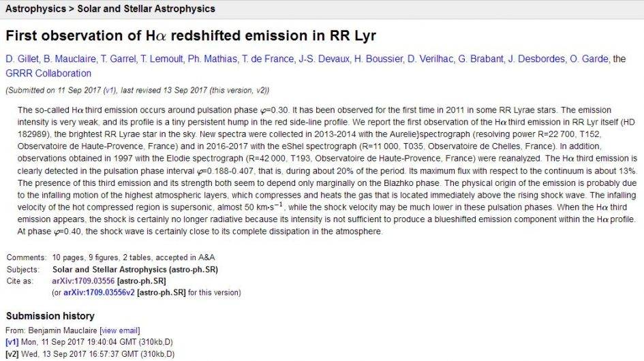
Task: Click Astrophysics breadcrumb at the top
Action: tap(35, 9)
